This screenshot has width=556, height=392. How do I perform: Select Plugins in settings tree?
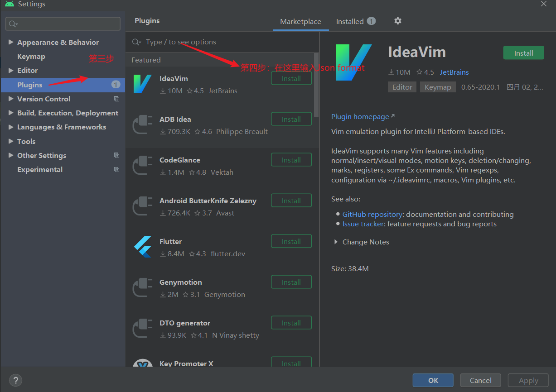pyautogui.click(x=63, y=85)
